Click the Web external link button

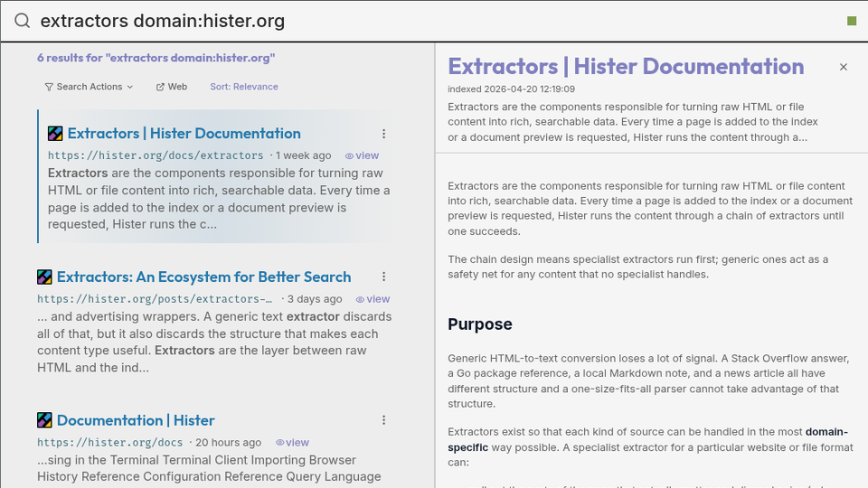[172, 87]
